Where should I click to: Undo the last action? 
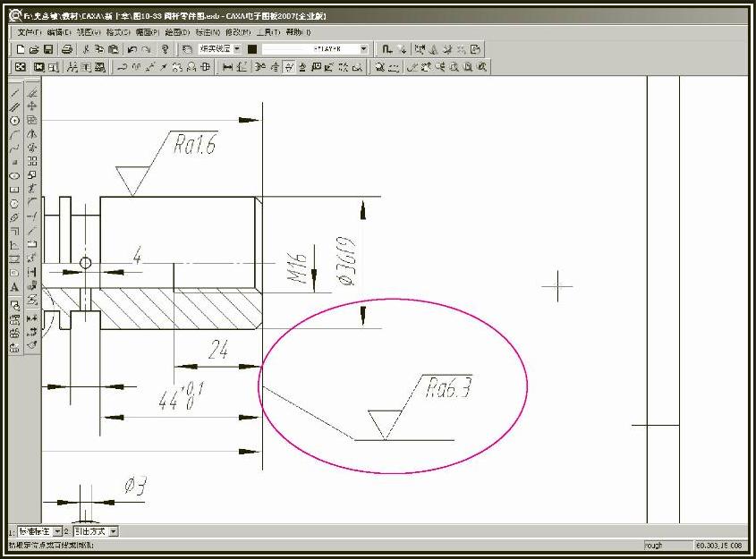pyautogui.click(x=132, y=49)
